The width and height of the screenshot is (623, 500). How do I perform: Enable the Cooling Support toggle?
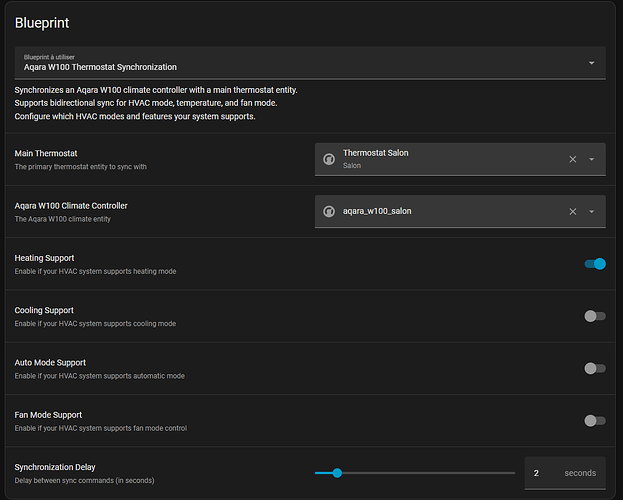pyautogui.click(x=595, y=316)
